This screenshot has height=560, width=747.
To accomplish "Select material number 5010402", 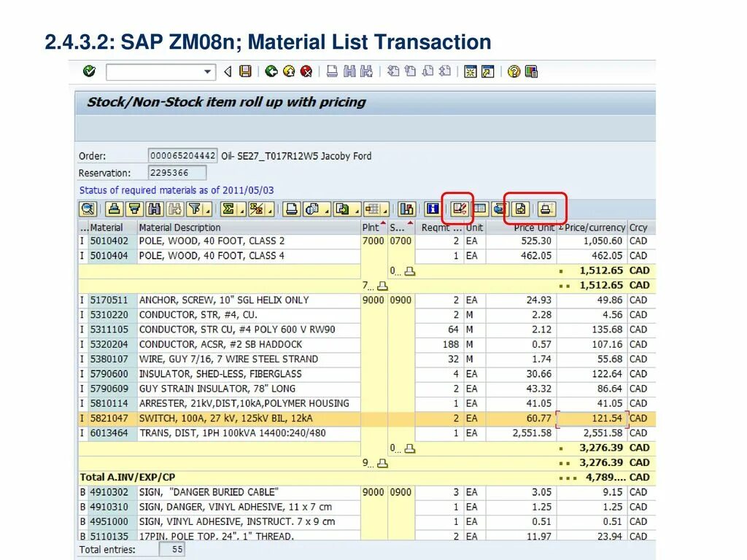I will (113, 241).
